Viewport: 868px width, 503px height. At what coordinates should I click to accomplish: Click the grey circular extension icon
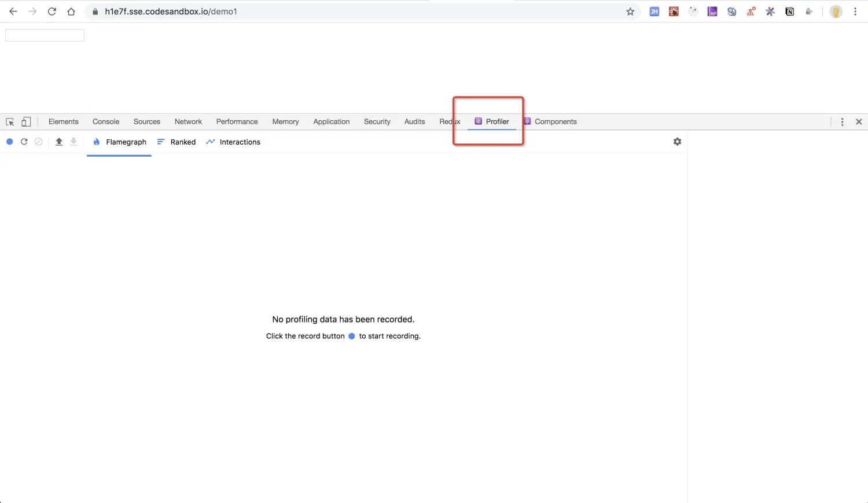pos(693,12)
